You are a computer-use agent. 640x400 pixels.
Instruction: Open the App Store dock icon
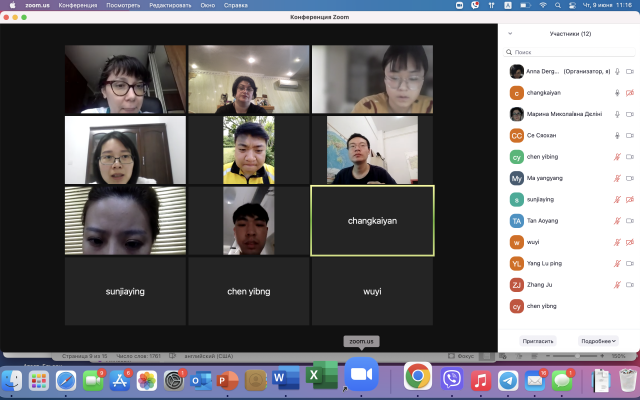120,381
